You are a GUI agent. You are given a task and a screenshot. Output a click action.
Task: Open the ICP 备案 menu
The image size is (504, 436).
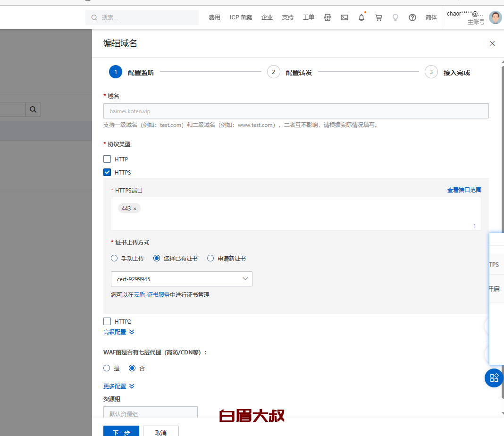click(x=241, y=17)
